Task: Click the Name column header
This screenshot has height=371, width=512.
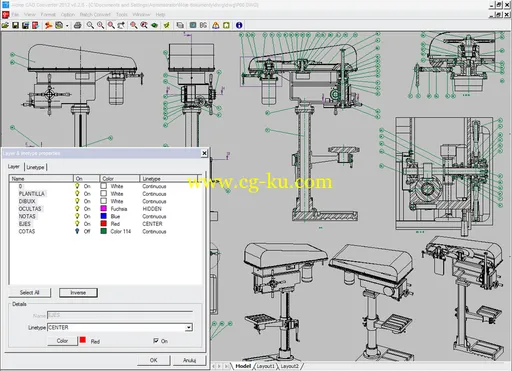Action: click(x=41, y=178)
